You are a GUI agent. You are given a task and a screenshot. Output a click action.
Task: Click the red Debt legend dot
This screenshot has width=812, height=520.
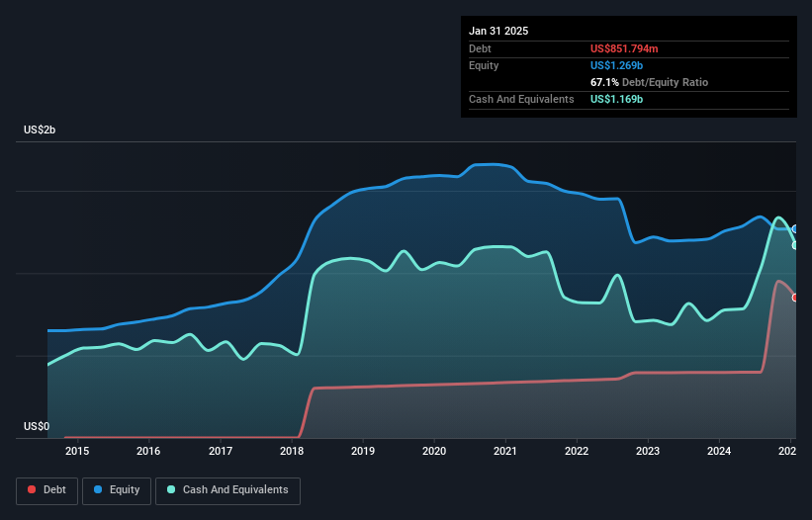[x=32, y=489]
